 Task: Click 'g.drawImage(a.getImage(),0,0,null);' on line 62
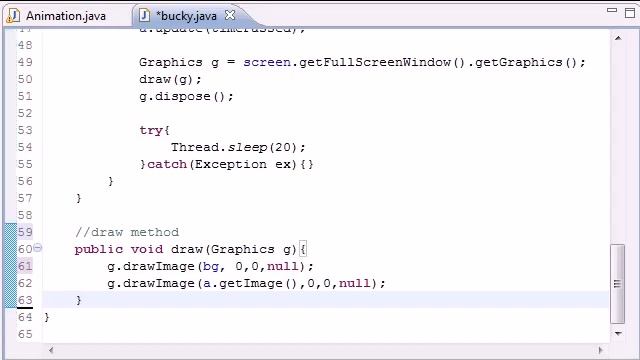click(x=246, y=283)
